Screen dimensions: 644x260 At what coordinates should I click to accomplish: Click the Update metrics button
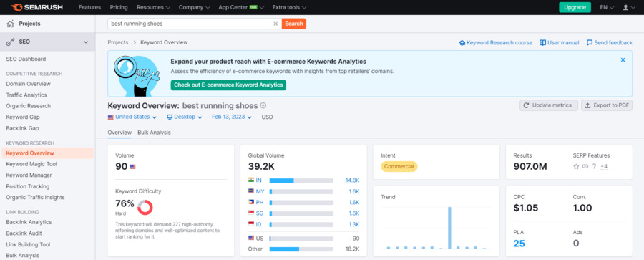point(549,105)
